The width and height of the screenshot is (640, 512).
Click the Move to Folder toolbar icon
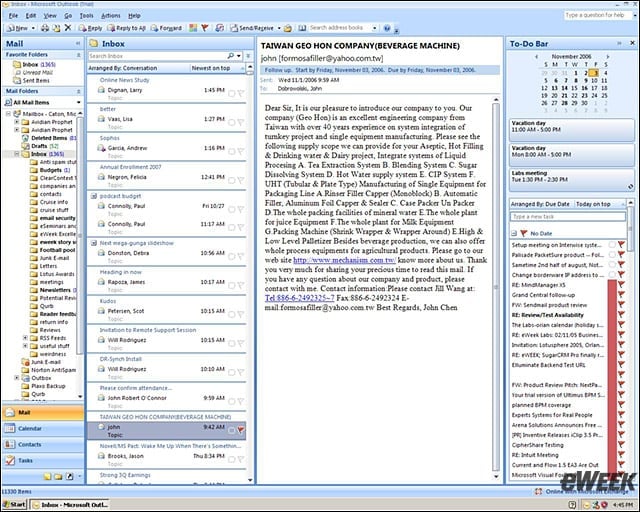click(x=56, y=28)
